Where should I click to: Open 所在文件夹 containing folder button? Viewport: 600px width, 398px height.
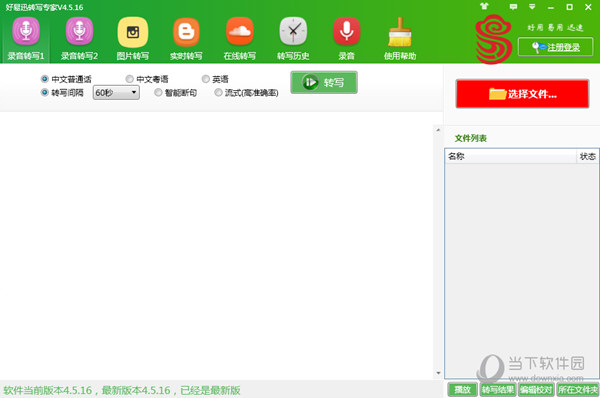(x=577, y=390)
